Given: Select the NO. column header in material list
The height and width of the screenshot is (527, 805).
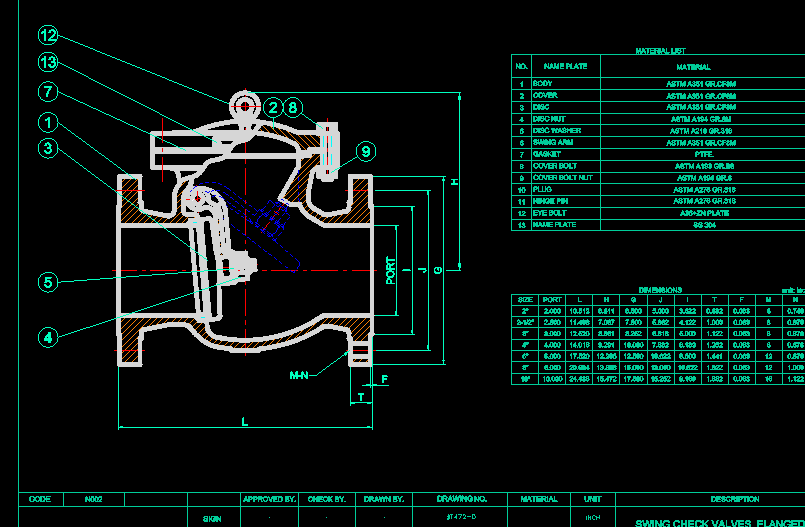Looking at the screenshot, I should coord(522,66).
